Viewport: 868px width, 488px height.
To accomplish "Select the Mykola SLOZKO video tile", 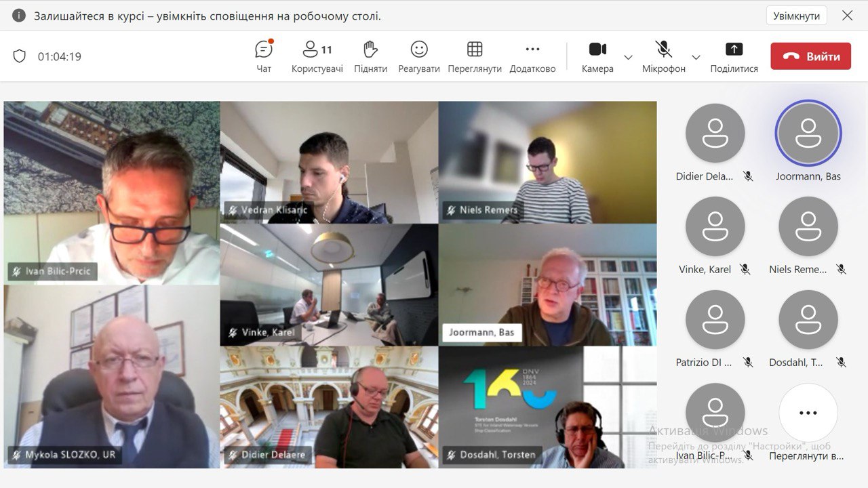I will 111,376.
